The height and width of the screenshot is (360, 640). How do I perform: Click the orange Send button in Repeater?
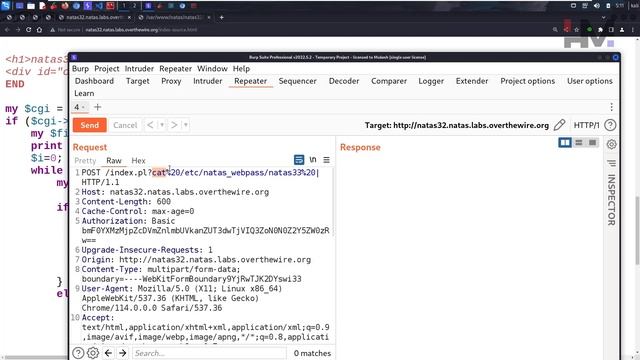click(89, 125)
